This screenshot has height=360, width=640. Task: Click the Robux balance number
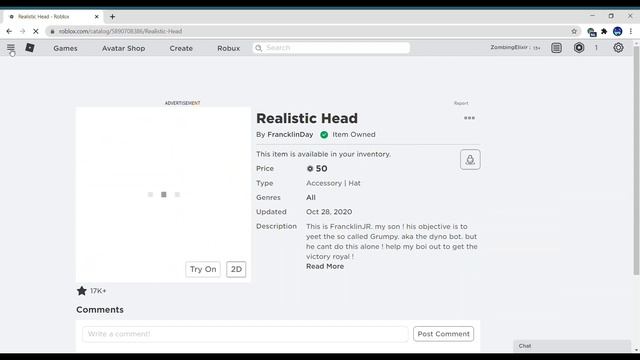click(x=596, y=48)
